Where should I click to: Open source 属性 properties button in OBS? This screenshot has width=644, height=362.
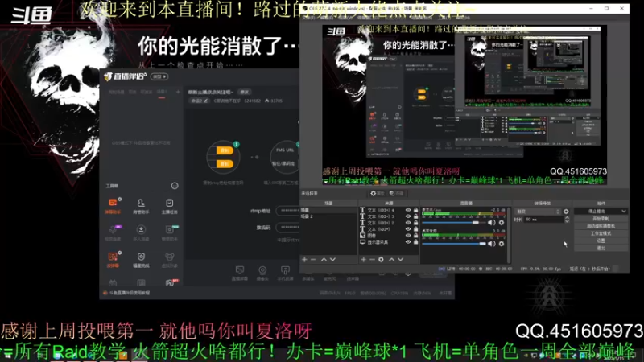(377, 193)
